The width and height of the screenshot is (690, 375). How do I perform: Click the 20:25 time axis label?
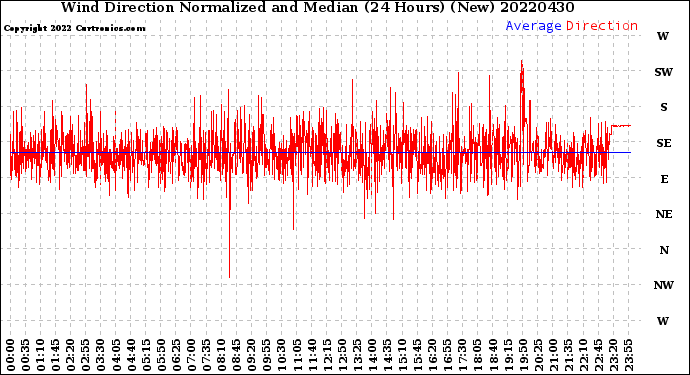538,355
